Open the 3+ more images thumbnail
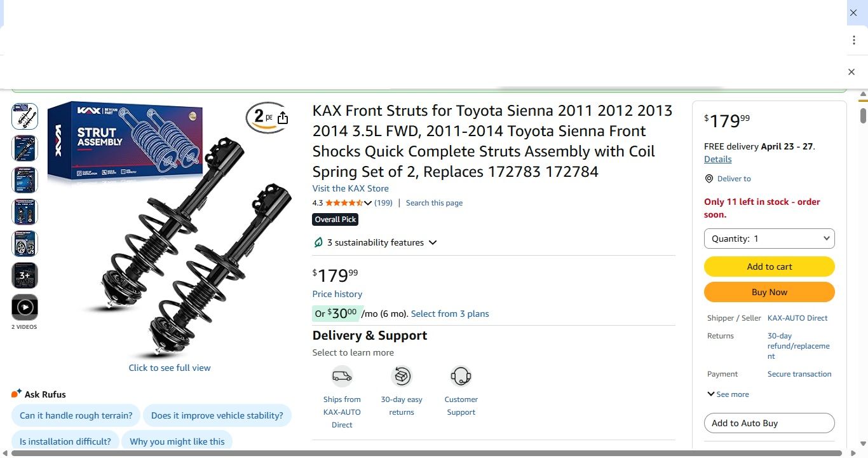 pos(25,275)
